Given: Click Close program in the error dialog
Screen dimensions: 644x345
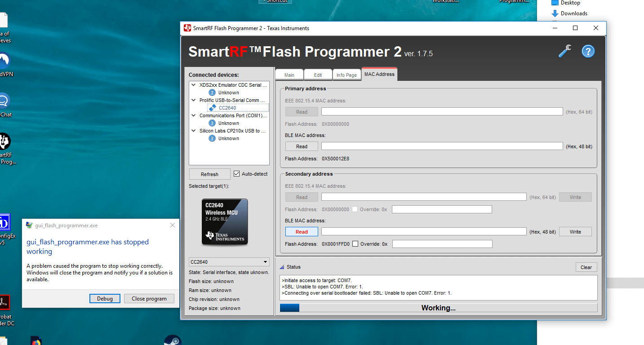Looking at the screenshot, I should 149,299.
